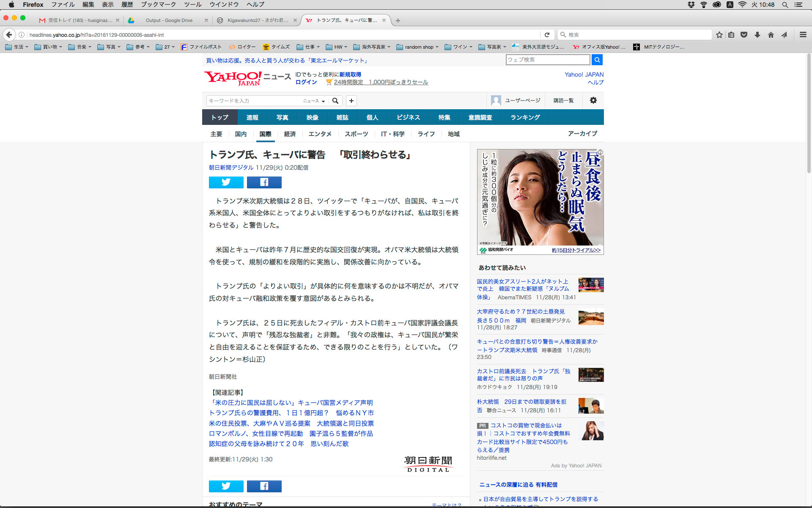Share the article via the top Facebook button
Image resolution: width=812 pixels, height=508 pixels.
[x=264, y=182]
